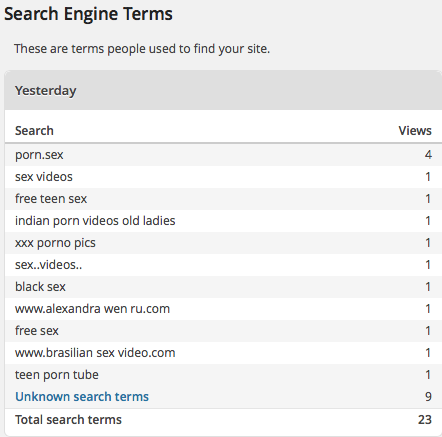
Task: Click the views count for www.alexandra wen ru.com
Action: click(428, 309)
